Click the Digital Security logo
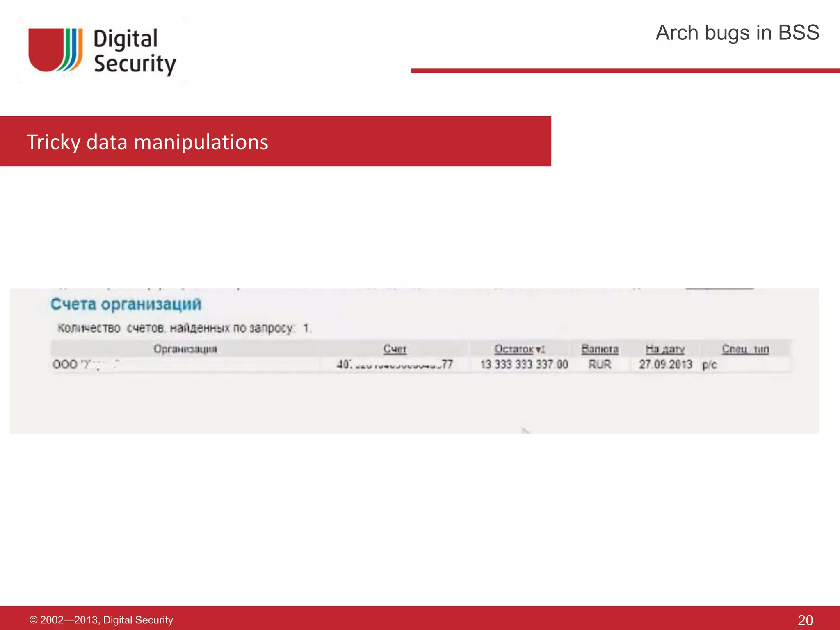 click(103, 51)
